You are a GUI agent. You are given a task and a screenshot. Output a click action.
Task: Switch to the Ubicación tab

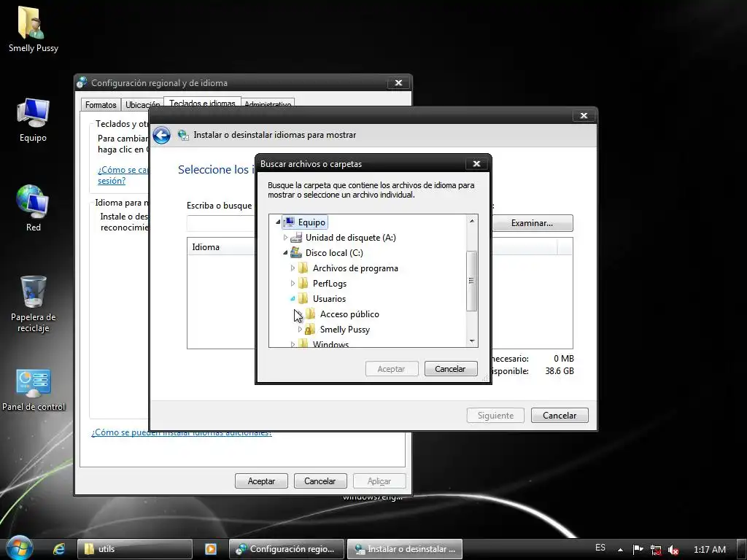142,105
